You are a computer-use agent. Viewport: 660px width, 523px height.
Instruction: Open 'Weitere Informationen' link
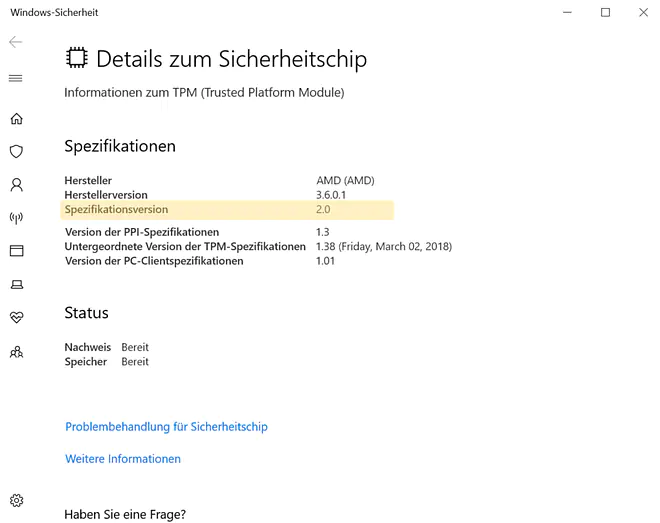coord(123,459)
